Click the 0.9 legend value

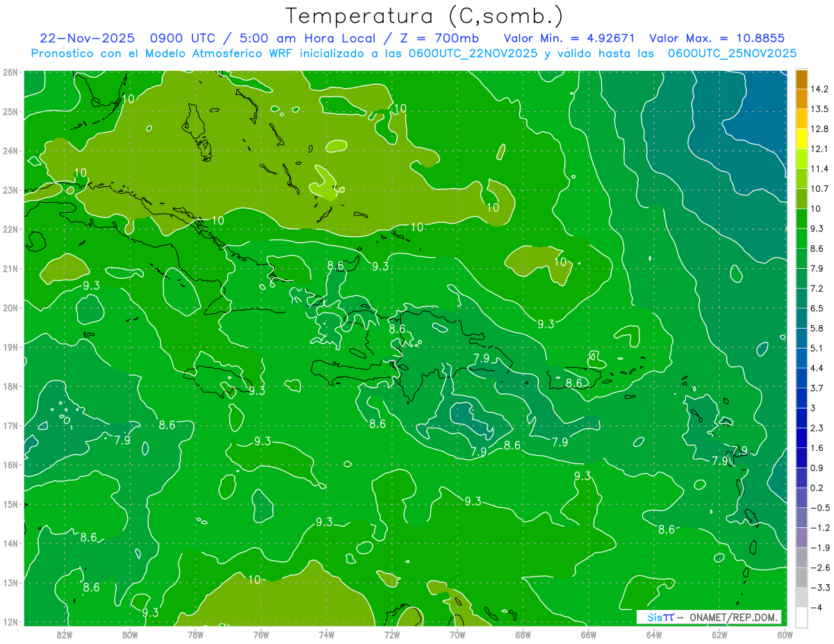coord(817,468)
